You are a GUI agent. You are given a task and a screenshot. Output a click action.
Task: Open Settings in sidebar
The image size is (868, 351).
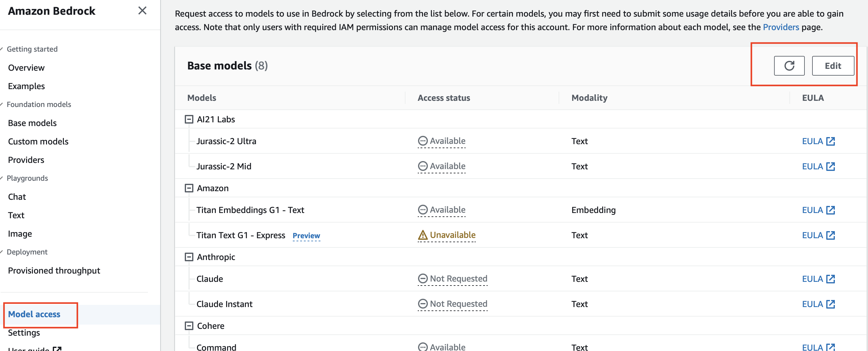[x=24, y=333]
